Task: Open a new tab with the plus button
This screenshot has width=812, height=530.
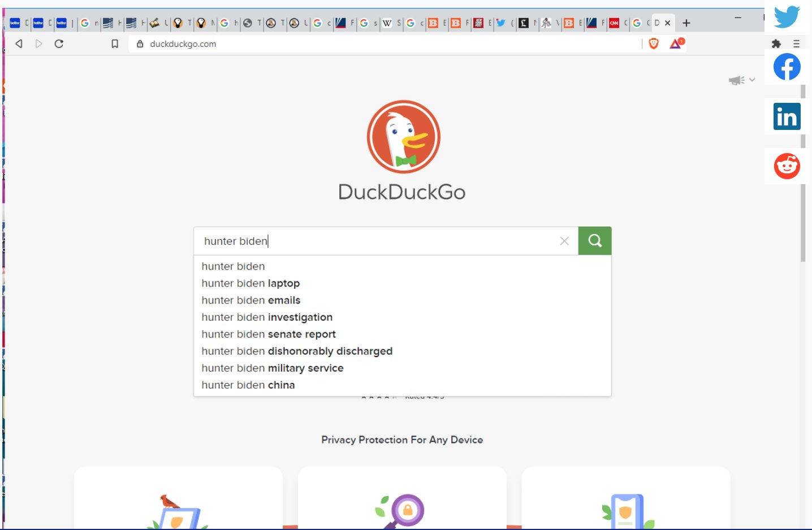Action: [686, 23]
